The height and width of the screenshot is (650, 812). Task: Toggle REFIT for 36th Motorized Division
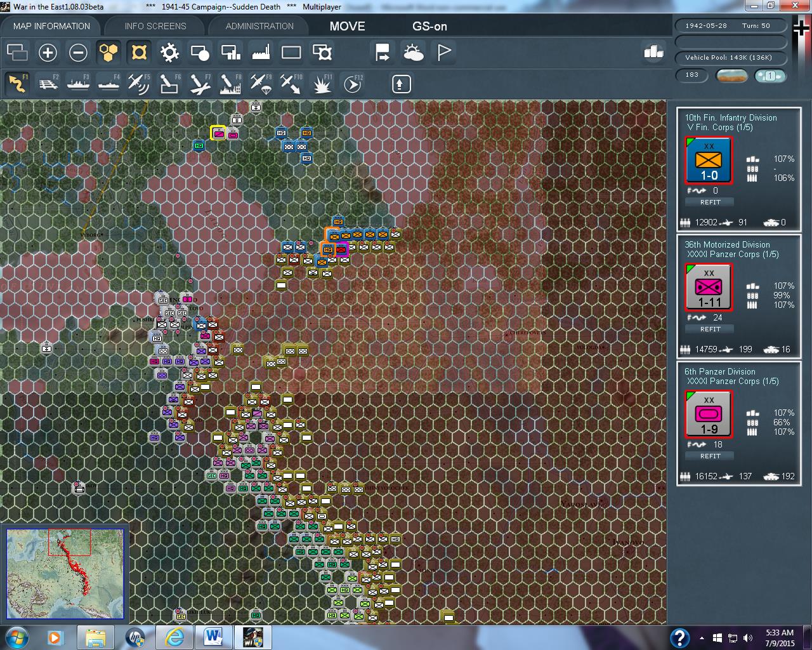click(710, 329)
